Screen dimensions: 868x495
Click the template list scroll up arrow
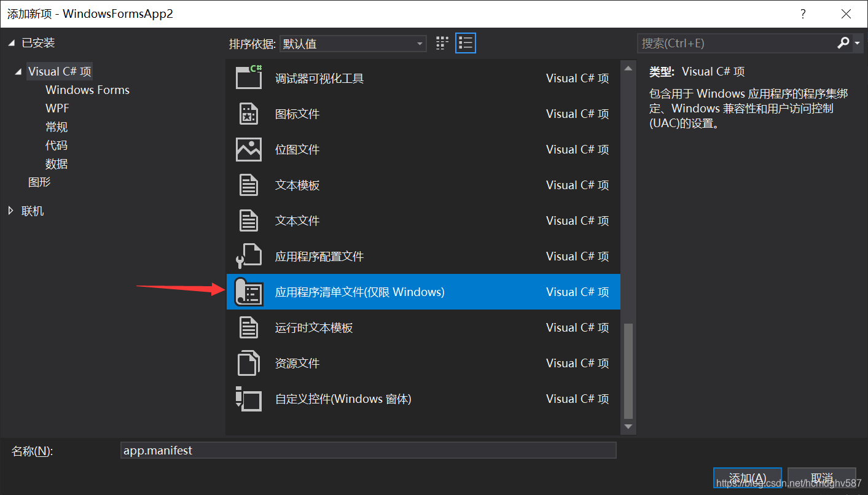coord(628,69)
